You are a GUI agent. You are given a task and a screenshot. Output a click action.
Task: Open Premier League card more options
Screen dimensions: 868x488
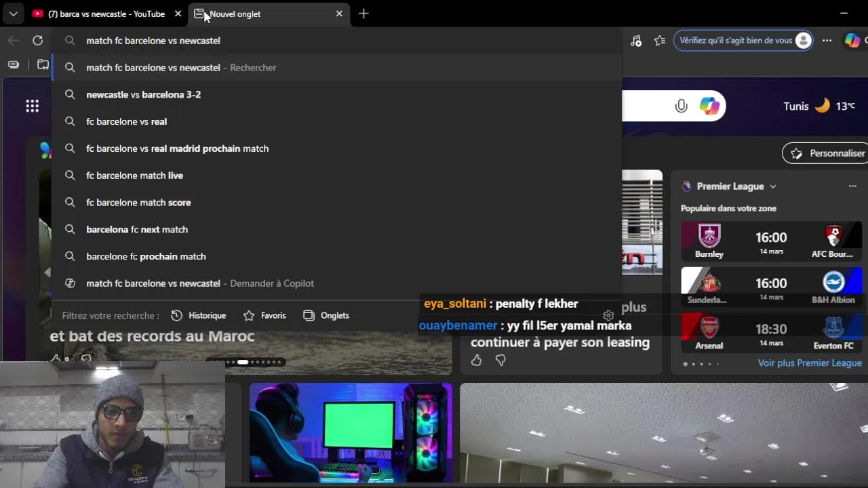852,186
